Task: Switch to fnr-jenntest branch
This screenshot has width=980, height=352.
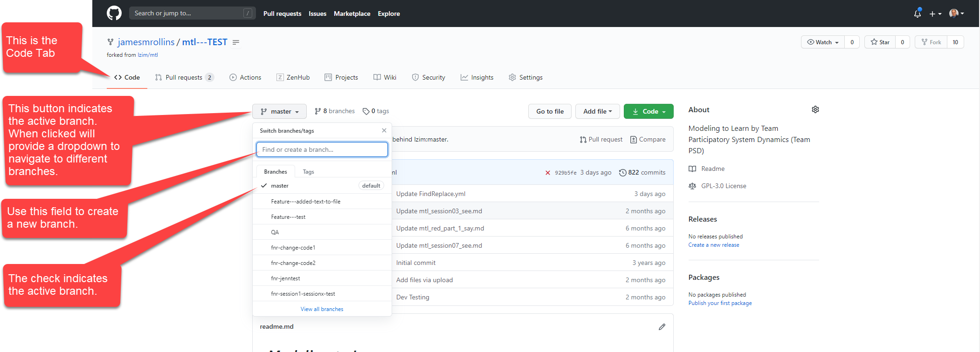Action: 322,278
